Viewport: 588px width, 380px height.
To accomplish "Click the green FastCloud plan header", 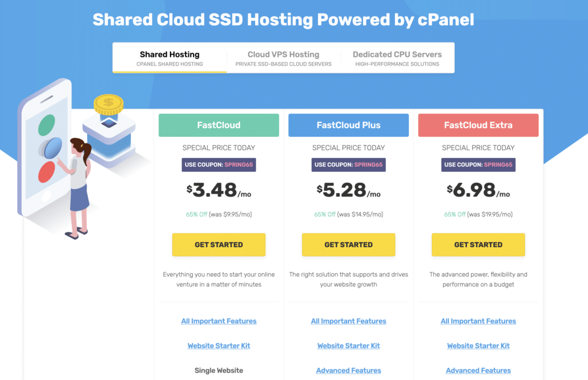I will (x=219, y=125).
